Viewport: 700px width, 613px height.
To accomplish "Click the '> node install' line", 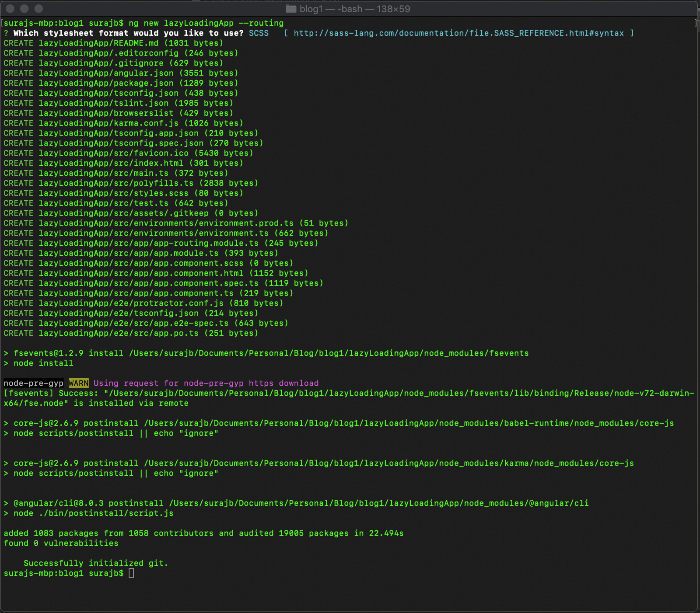I will (x=38, y=364).
